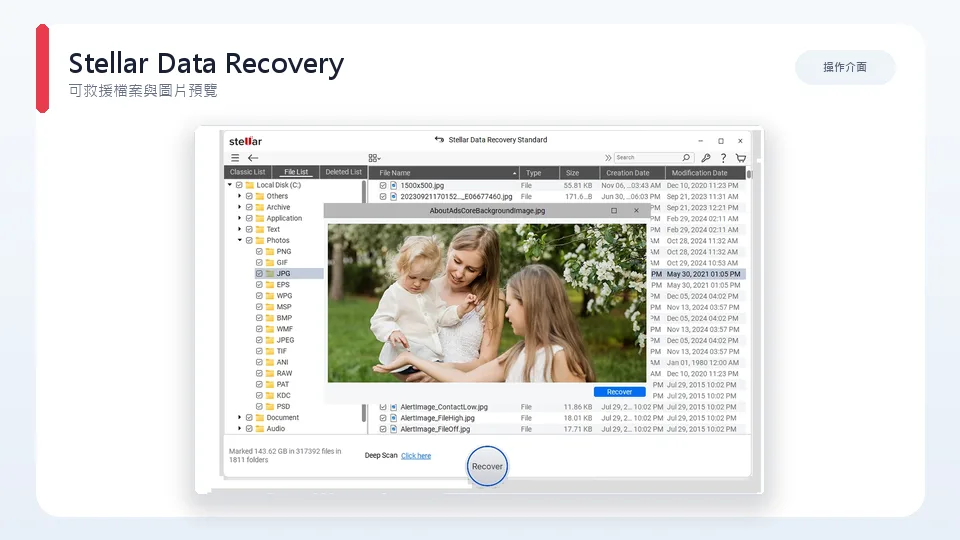Open the hamburger menu icon
The height and width of the screenshot is (540, 960).
point(235,158)
